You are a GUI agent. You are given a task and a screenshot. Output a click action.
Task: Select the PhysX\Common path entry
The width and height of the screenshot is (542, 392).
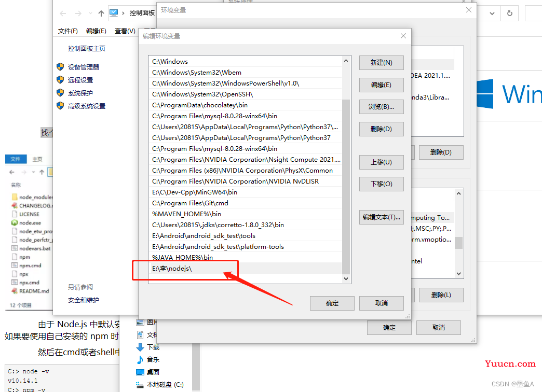click(245, 170)
